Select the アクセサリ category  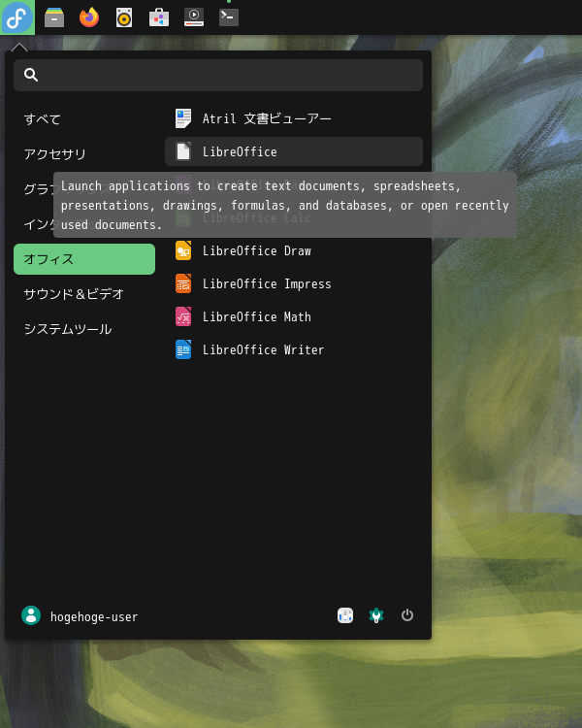tap(84, 154)
